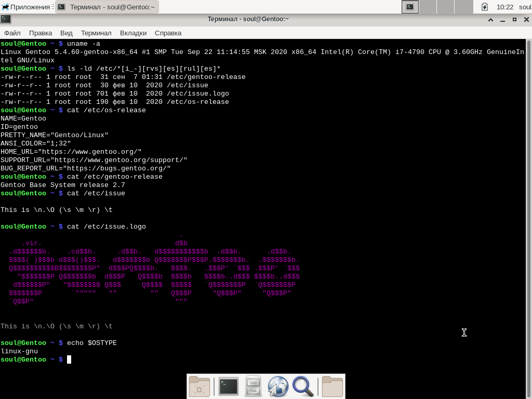Close the terminal window

click(x=526, y=20)
